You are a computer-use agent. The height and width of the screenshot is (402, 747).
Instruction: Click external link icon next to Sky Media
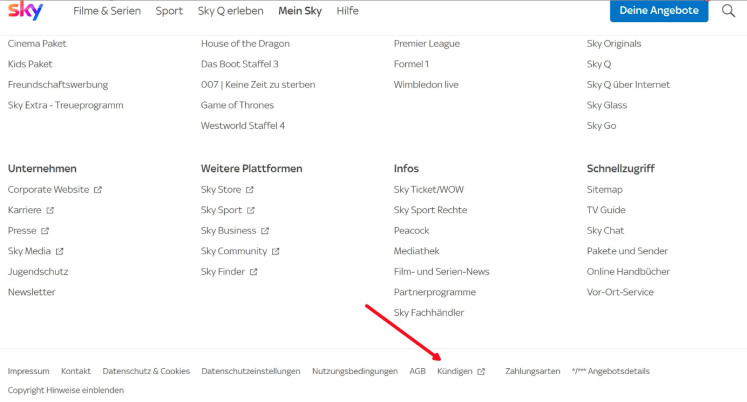(59, 251)
